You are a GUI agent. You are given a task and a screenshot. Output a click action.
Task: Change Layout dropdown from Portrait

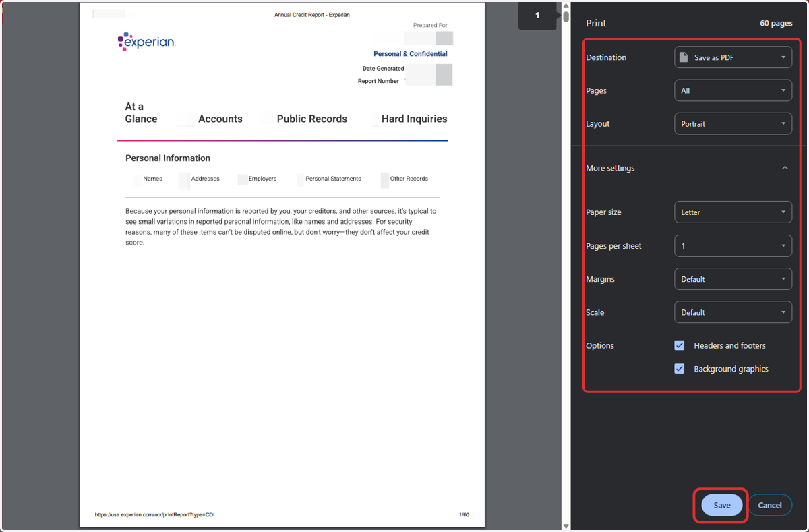[x=733, y=124]
